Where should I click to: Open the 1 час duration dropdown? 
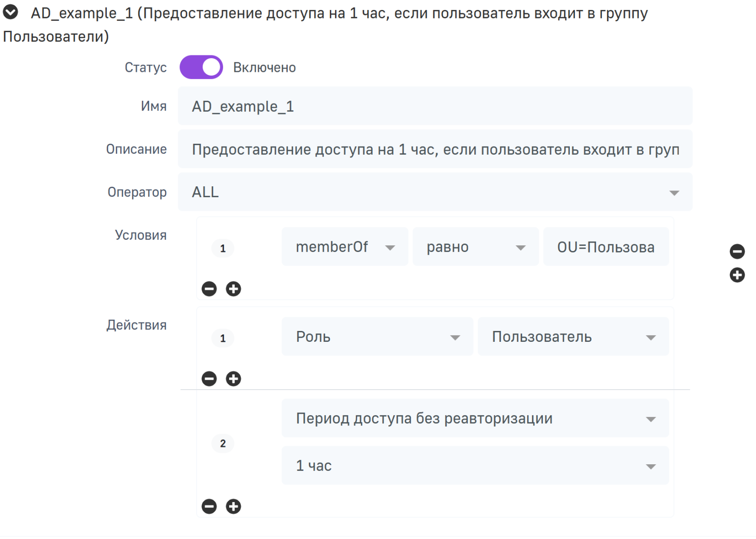(x=475, y=466)
